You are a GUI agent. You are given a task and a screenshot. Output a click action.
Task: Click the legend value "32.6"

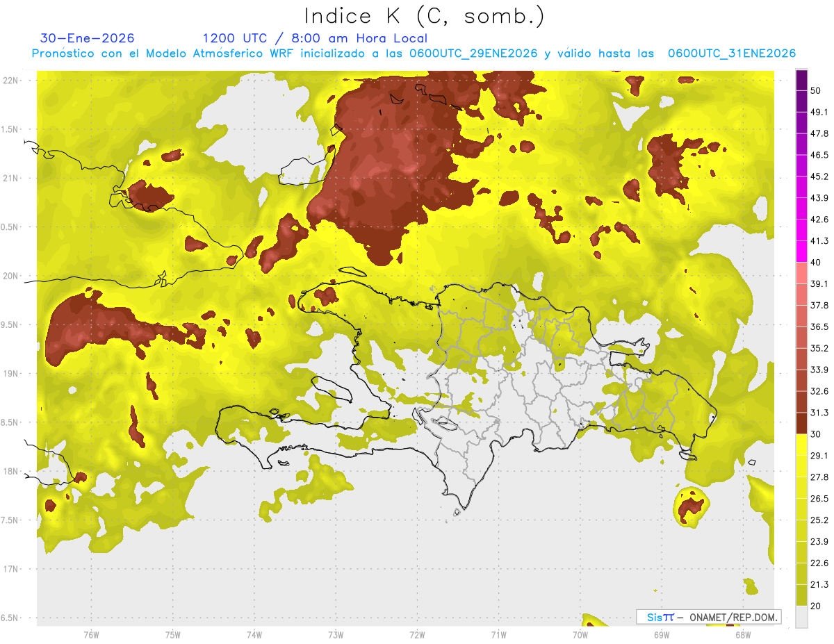[819, 391]
